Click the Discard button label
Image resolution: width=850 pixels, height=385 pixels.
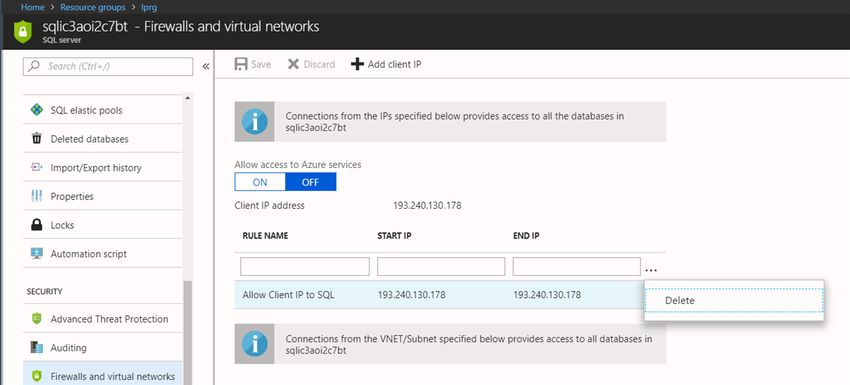319,64
